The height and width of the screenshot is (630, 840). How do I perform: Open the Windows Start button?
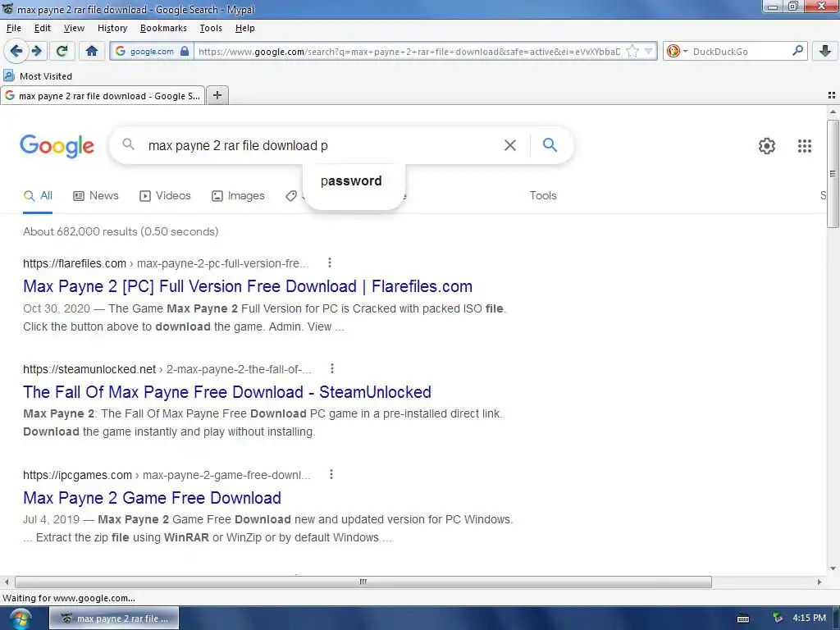[20, 619]
